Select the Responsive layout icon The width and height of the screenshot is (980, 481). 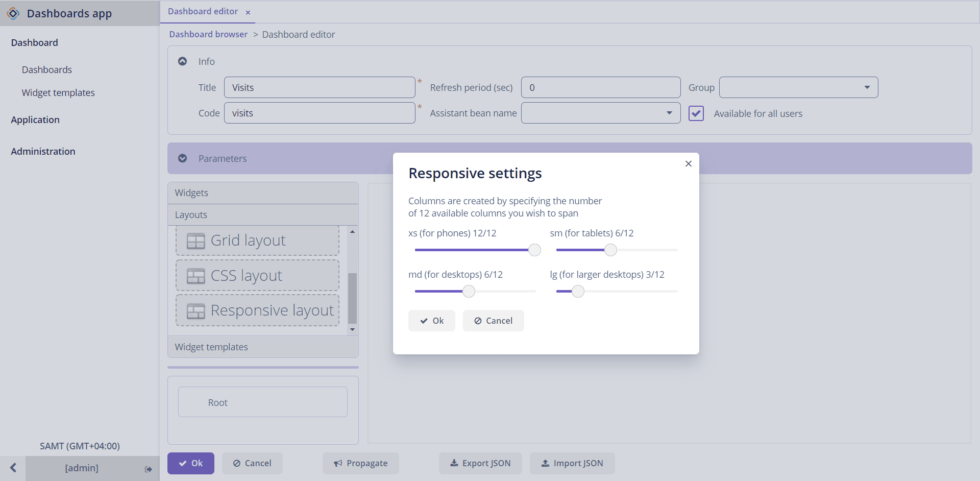click(x=195, y=310)
